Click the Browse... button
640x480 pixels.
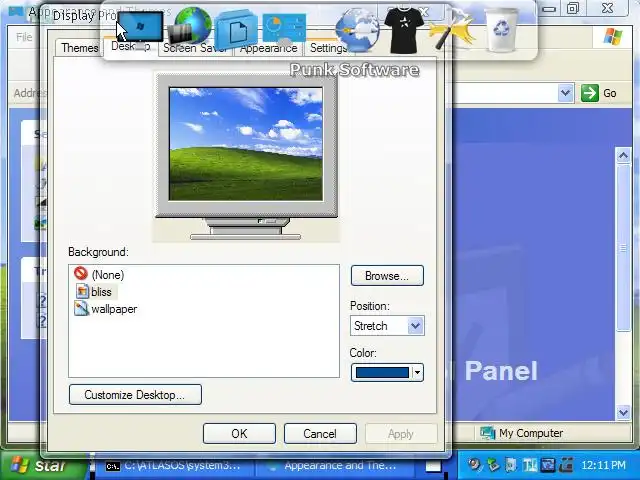pyautogui.click(x=387, y=276)
